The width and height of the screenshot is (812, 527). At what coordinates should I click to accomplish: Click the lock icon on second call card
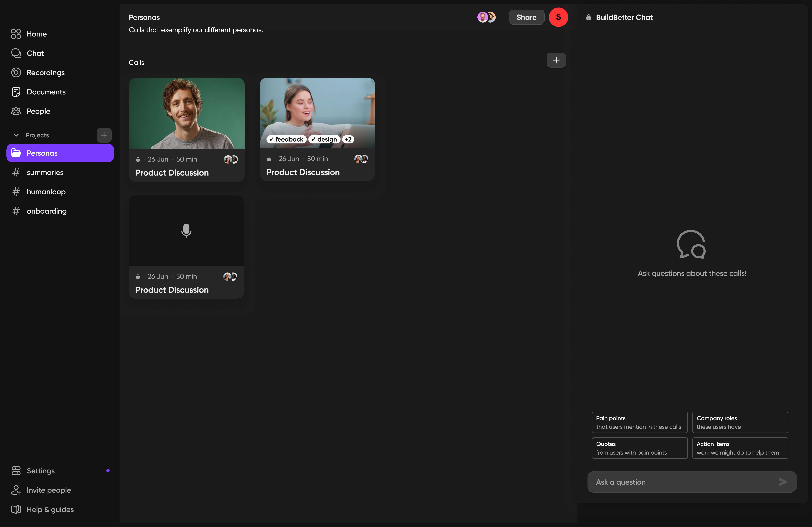(269, 159)
